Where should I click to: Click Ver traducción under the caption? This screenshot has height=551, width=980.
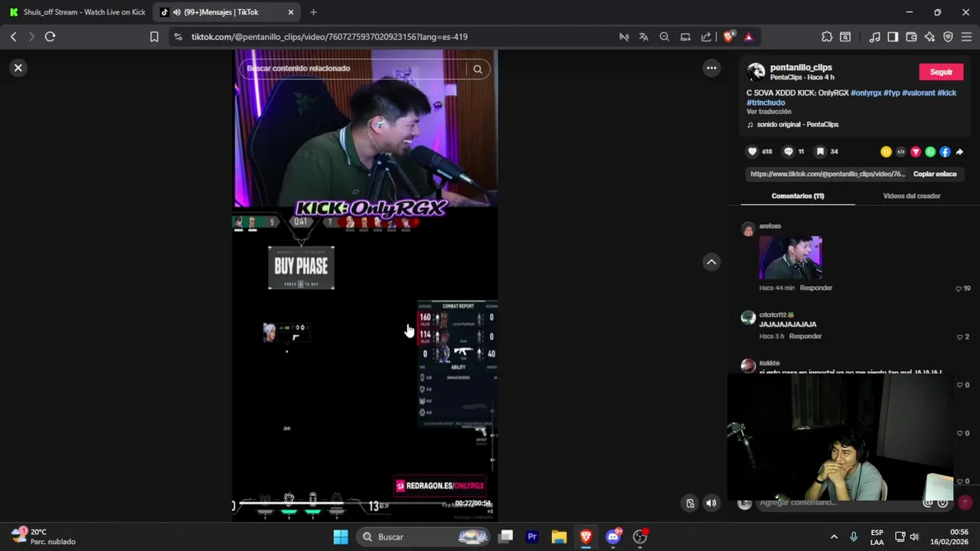(x=769, y=112)
